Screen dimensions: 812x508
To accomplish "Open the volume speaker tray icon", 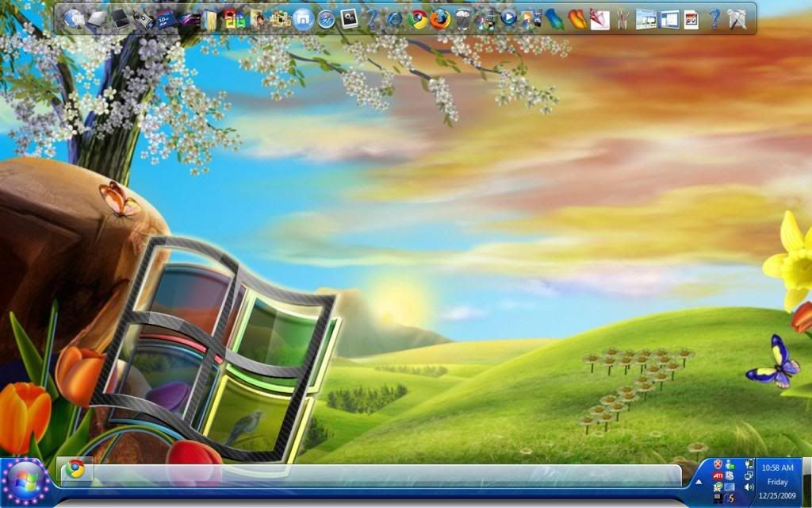I will tap(749, 487).
